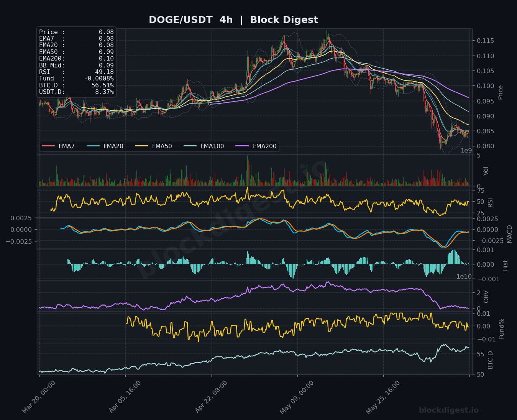The height and width of the screenshot is (420, 517).
Task: Click the OBV axis label
Action: pos(486,297)
